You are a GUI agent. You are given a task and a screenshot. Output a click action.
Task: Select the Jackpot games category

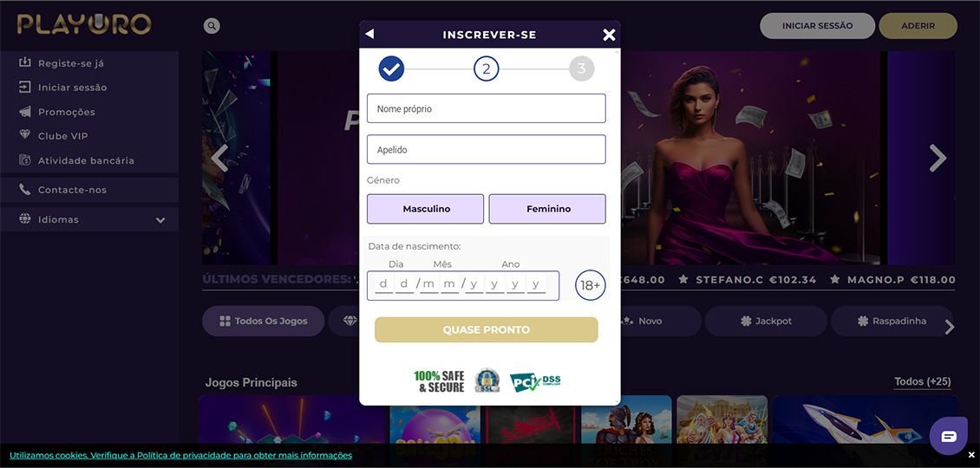(766, 322)
